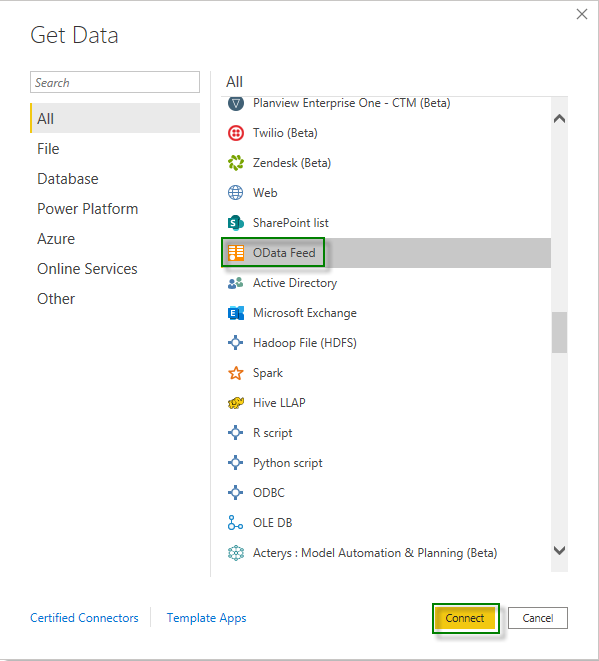Pick the Web globe icon
Image resolution: width=599 pixels, height=661 pixels.
[236, 193]
